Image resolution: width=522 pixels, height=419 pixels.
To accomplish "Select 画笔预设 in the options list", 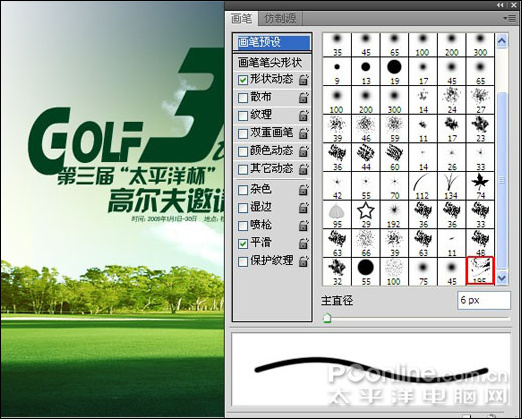I will 272,42.
